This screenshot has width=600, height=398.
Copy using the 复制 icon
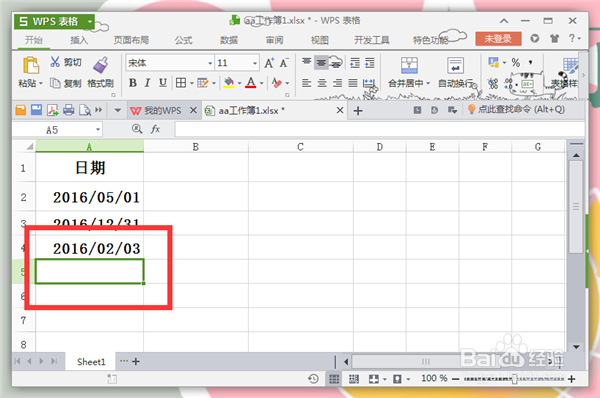[x=55, y=83]
